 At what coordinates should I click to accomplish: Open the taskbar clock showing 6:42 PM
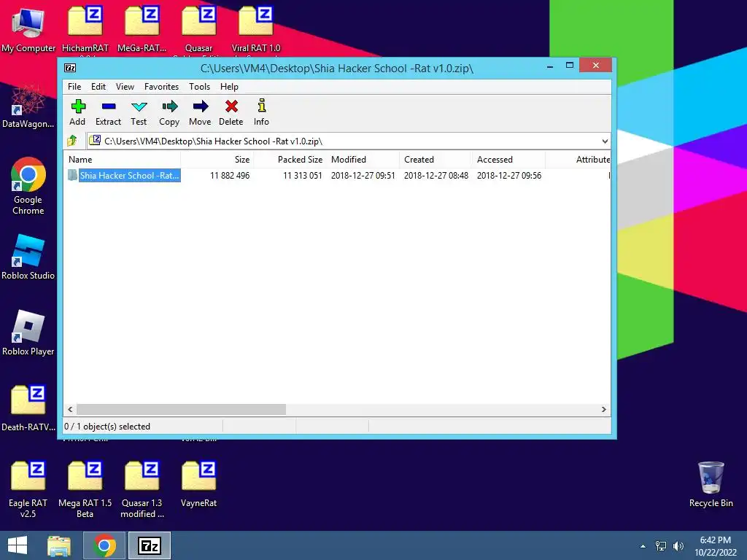[x=715, y=546]
